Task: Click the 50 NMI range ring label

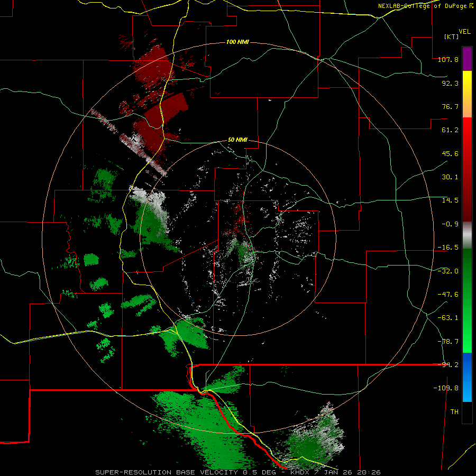Action: coord(237,140)
